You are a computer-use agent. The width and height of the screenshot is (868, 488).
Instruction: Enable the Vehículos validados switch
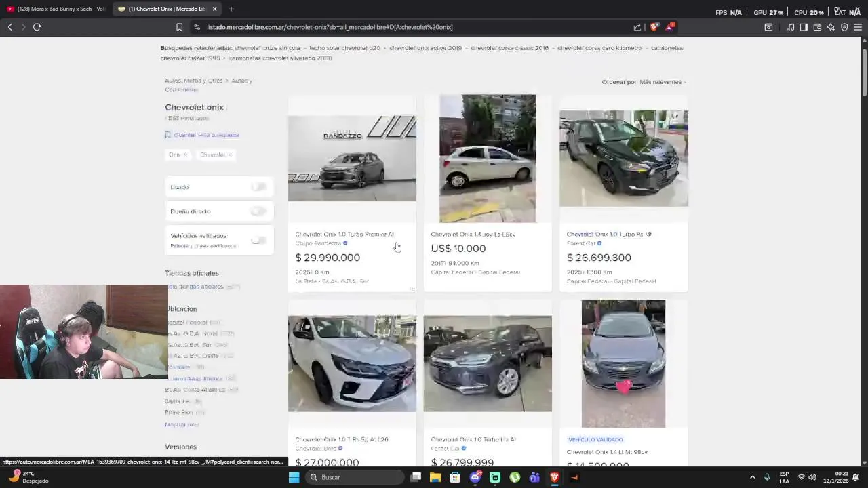coord(258,240)
